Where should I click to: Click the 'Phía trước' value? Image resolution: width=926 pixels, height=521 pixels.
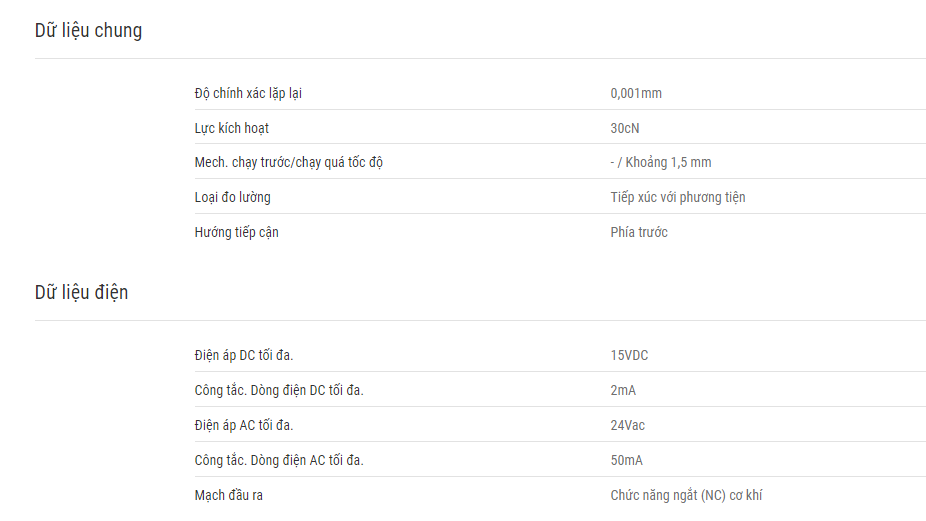[x=639, y=232]
